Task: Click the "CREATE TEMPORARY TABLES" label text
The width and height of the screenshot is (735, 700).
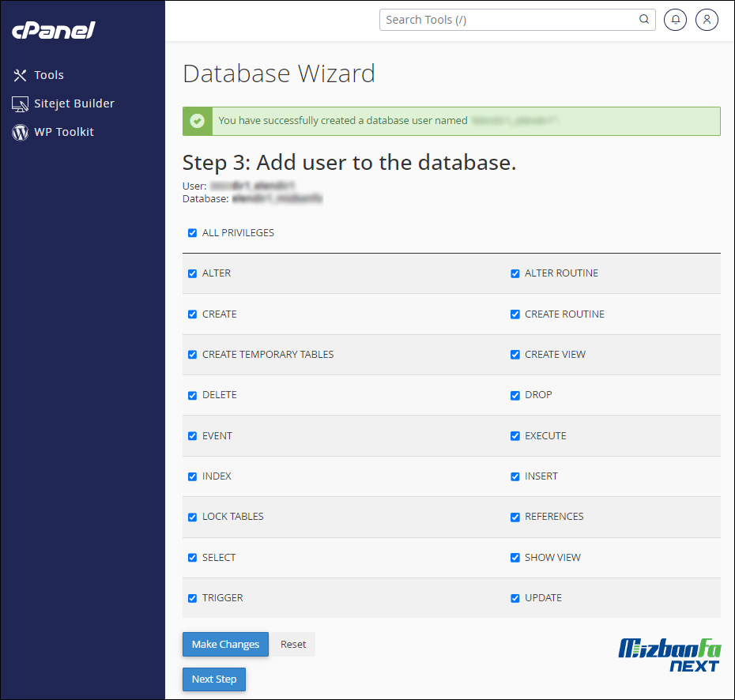Action: pos(268,355)
